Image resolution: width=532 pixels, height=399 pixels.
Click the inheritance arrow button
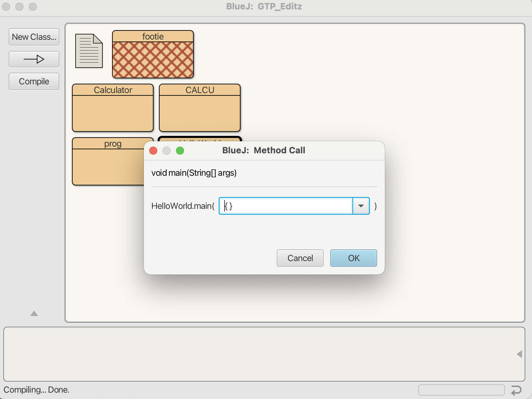(34, 59)
